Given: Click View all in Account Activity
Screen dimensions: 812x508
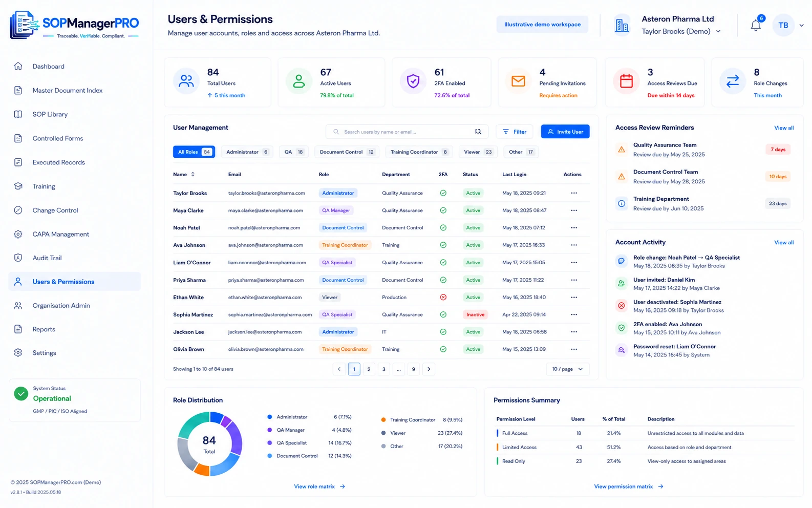Looking at the screenshot, I should [x=784, y=243].
